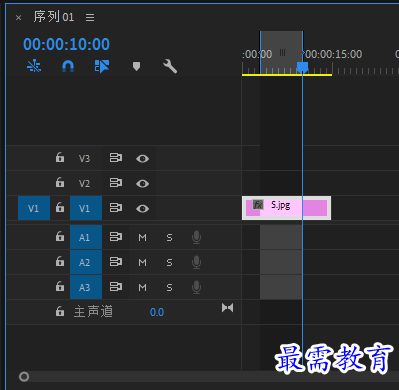This screenshot has height=390, width=399.
Task: Enable voice-over record on A2
Action: pos(196,262)
